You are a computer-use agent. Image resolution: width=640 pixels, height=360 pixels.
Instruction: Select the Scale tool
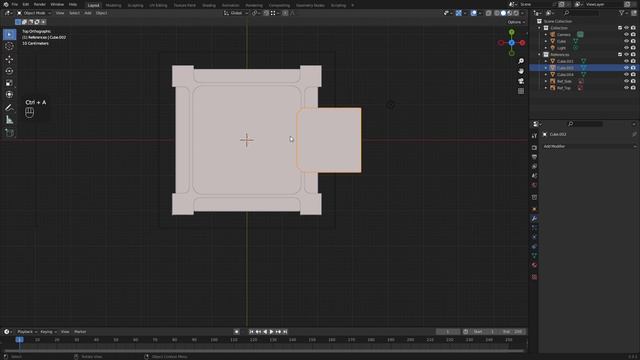(x=9, y=83)
